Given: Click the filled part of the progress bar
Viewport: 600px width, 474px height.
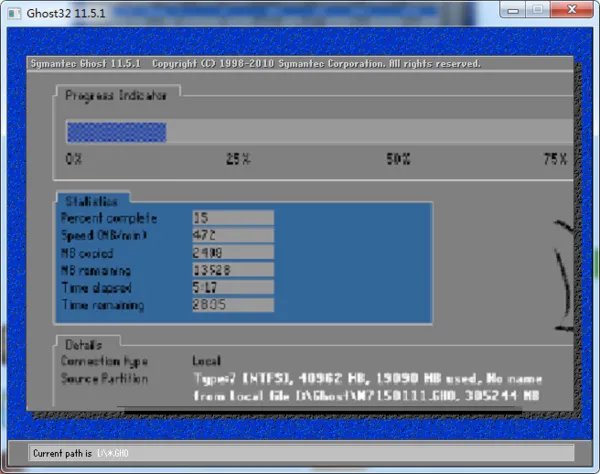Looking at the screenshot, I should pyautogui.click(x=115, y=132).
